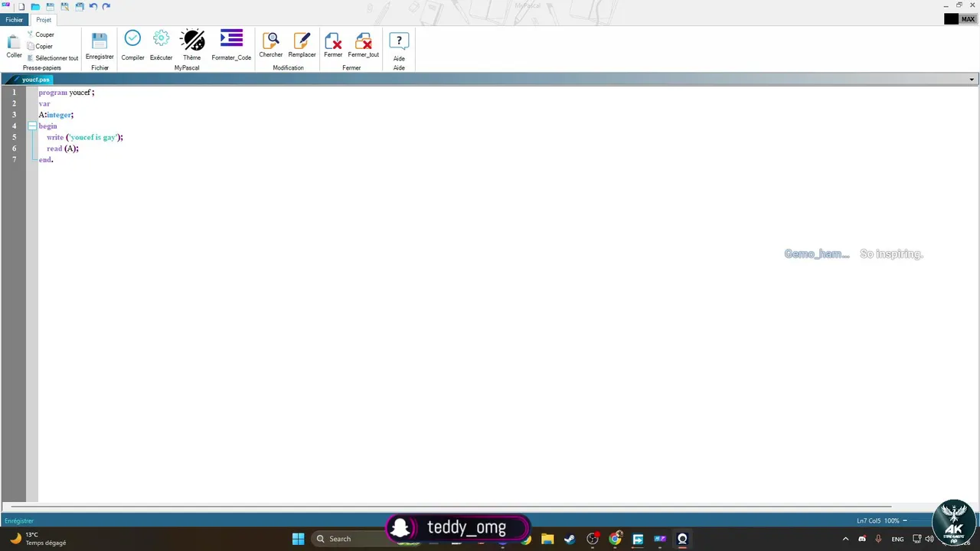
Task: Collapse the begin block fold marker
Action: pos(32,126)
